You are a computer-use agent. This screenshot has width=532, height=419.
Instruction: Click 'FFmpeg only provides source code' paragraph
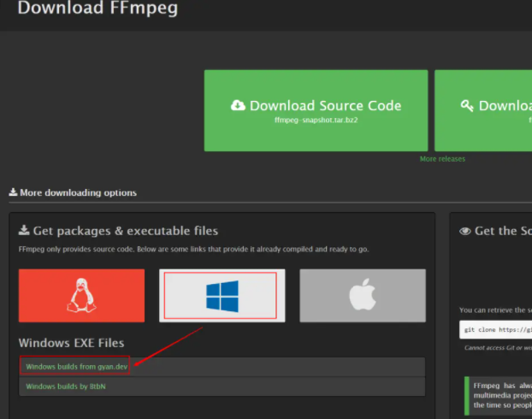(193, 250)
